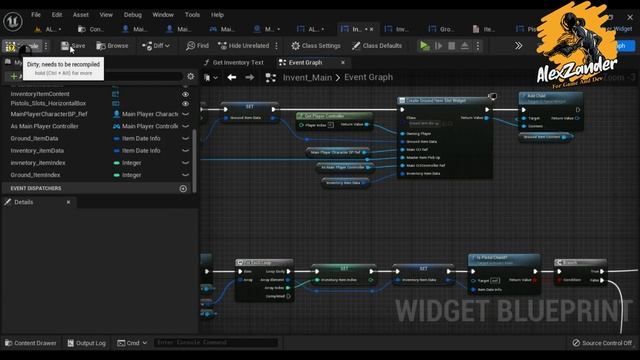The height and width of the screenshot is (360, 640).
Task: Open the Tools menu
Action: (192, 15)
